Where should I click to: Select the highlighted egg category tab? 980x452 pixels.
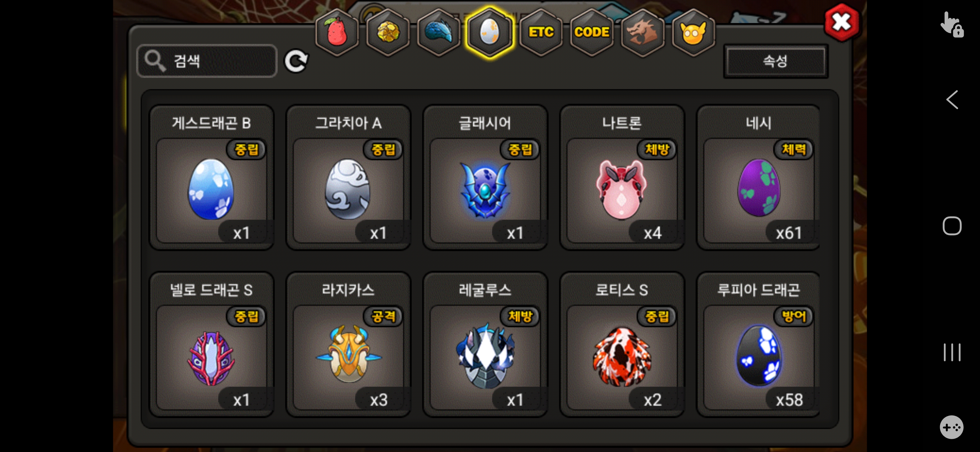pos(490,33)
